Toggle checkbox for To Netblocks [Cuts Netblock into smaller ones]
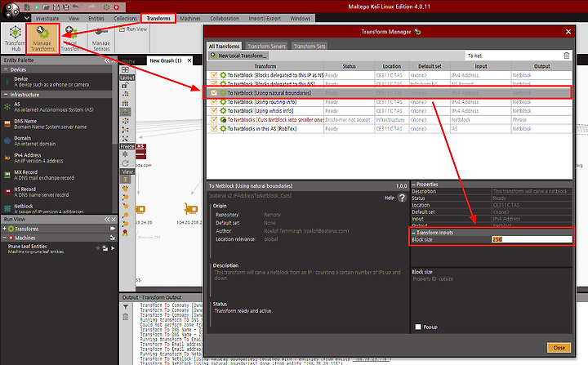This screenshot has width=588, height=365. (x=214, y=120)
